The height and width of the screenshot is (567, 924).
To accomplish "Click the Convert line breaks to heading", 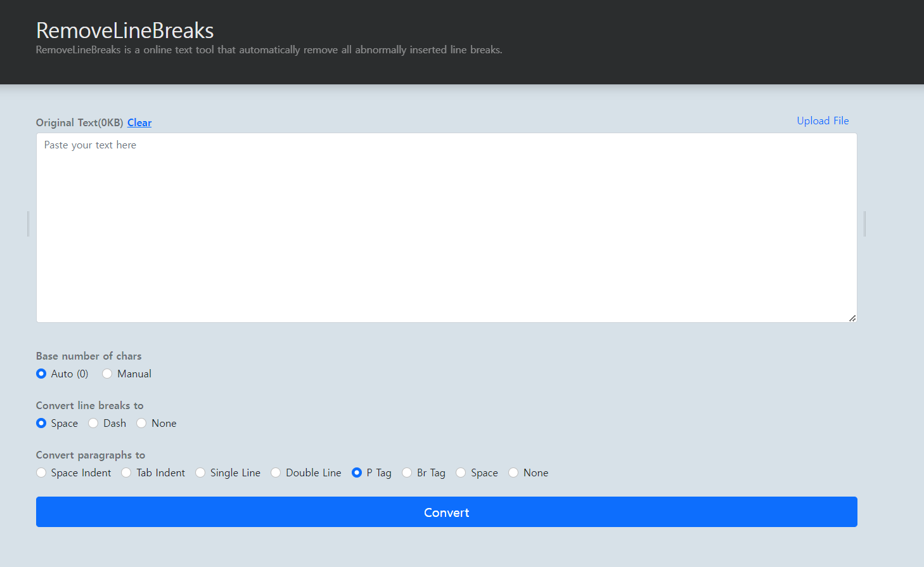I will (x=90, y=405).
